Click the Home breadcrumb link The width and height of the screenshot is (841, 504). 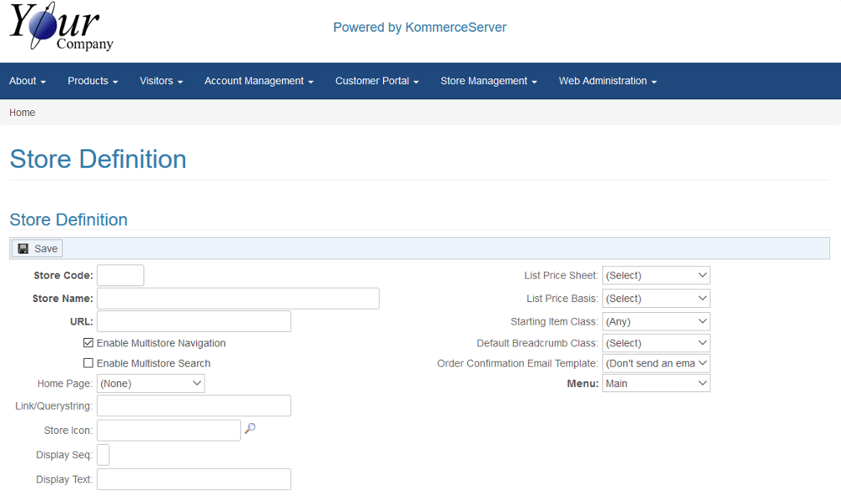point(23,113)
